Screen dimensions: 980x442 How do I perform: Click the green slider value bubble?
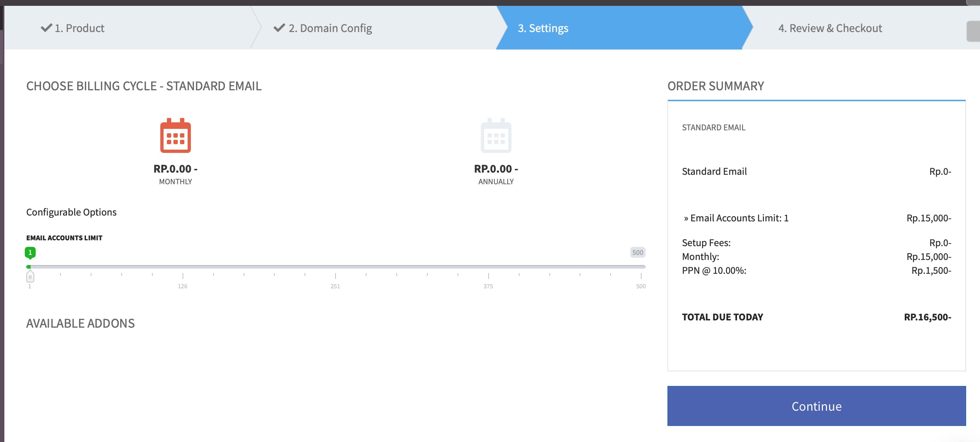(30, 252)
